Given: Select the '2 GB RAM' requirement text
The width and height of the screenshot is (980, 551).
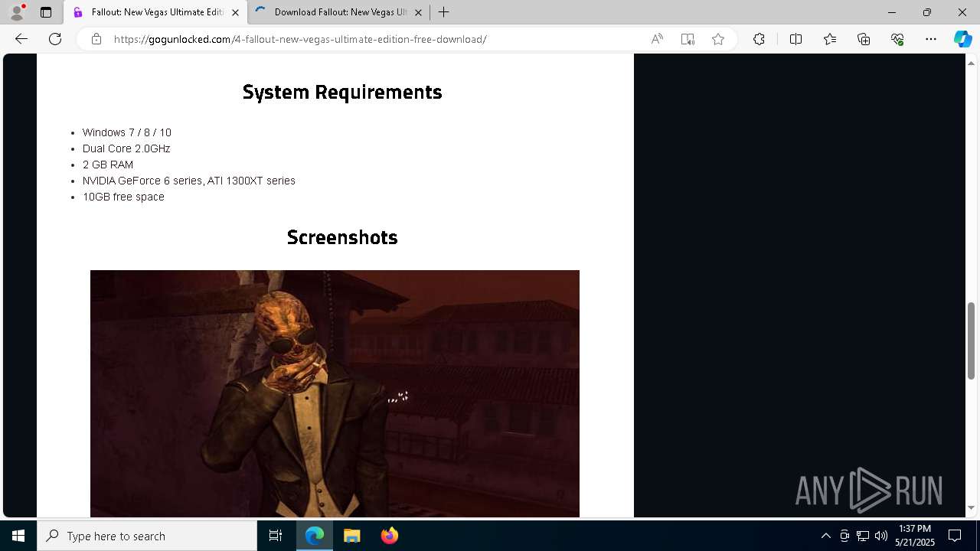Looking at the screenshot, I should (x=108, y=165).
